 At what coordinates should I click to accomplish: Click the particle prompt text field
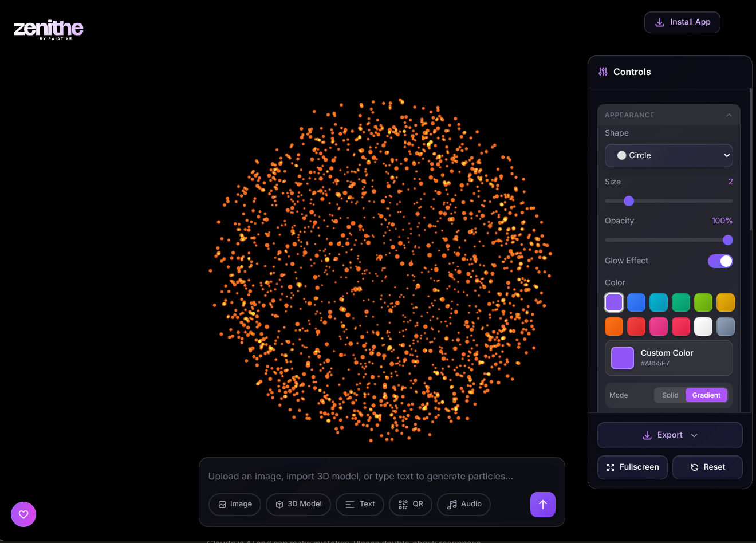point(382,476)
